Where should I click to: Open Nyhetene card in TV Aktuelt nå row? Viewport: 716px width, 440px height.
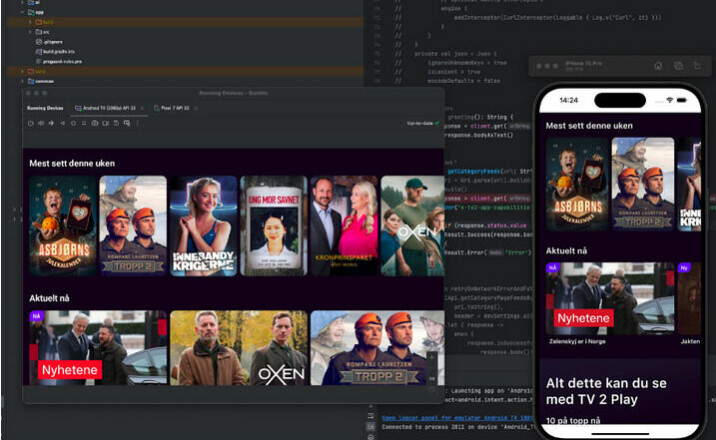98,348
